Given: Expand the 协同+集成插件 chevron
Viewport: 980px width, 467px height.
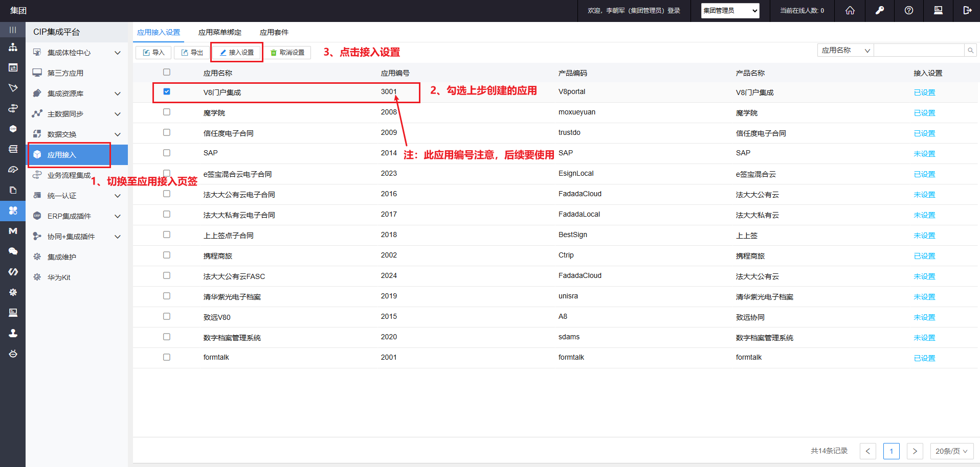Looking at the screenshot, I should click(118, 237).
